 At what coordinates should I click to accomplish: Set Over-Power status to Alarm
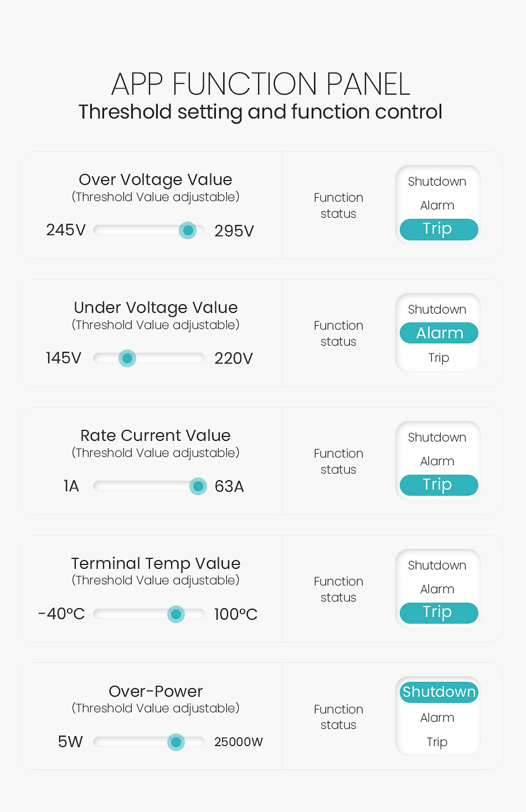(437, 718)
